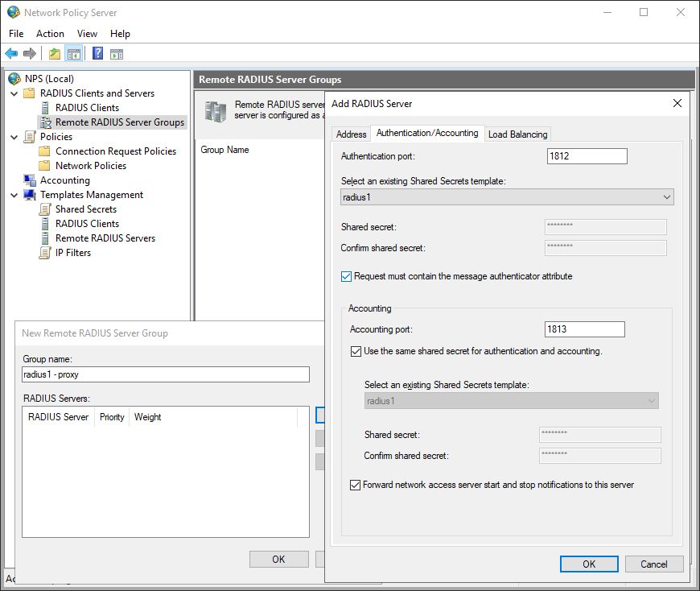Open the Action menu
The height and width of the screenshot is (591, 700).
coord(50,34)
